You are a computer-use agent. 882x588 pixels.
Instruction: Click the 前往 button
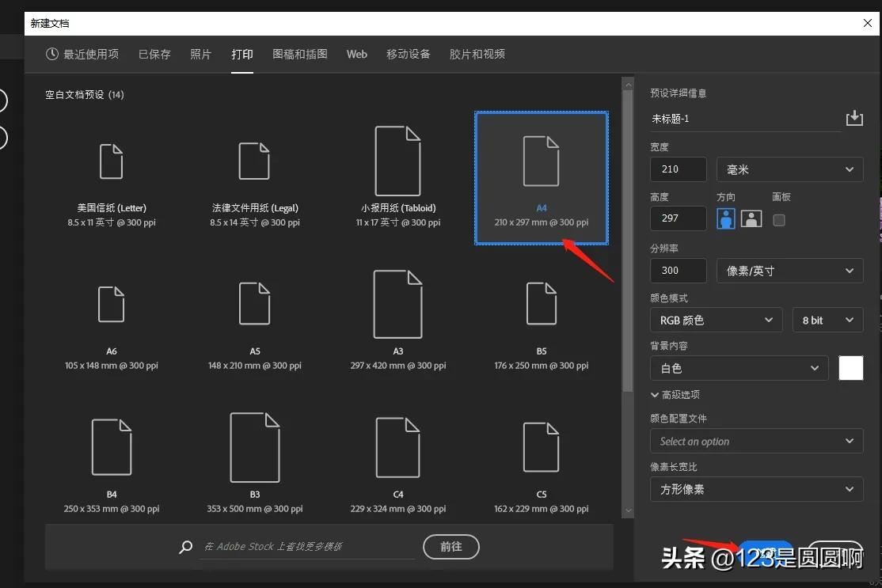click(x=451, y=546)
